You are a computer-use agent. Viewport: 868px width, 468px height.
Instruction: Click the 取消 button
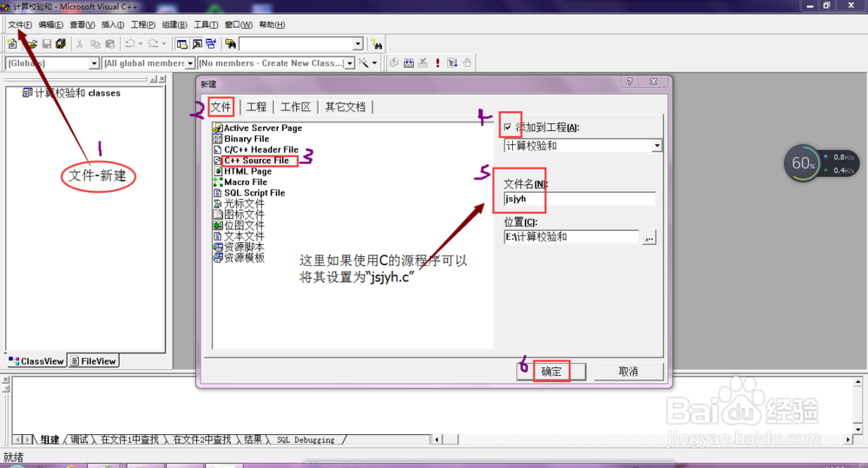click(x=628, y=372)
